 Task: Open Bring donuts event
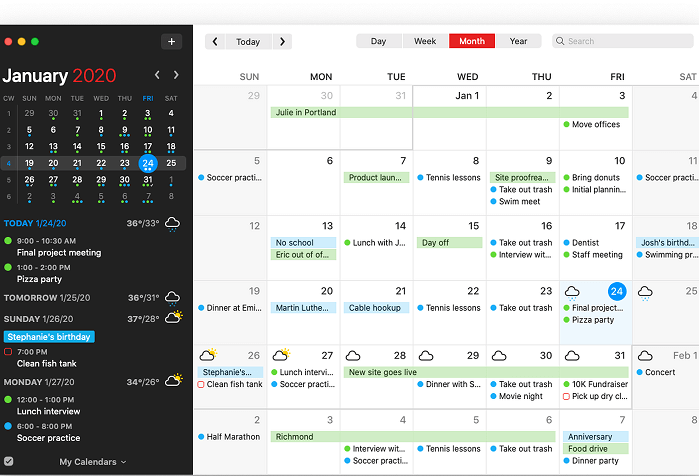click(x=592, y=177)
